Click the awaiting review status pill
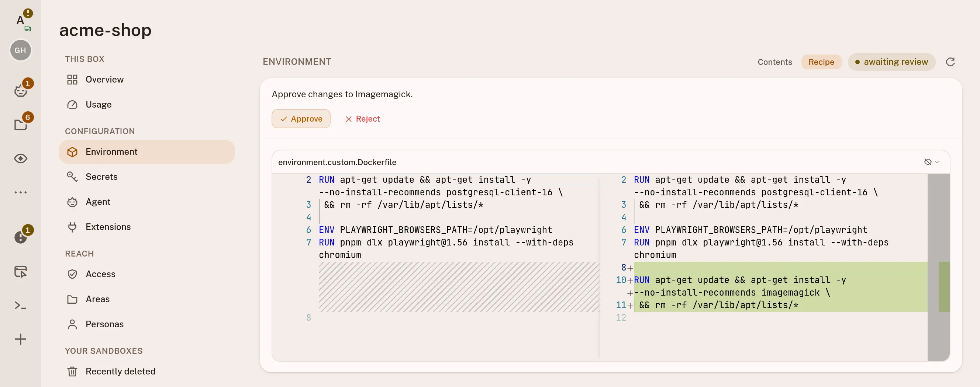Screen dimensions: 980x387 pyautogui.click(x=891, y=62)
